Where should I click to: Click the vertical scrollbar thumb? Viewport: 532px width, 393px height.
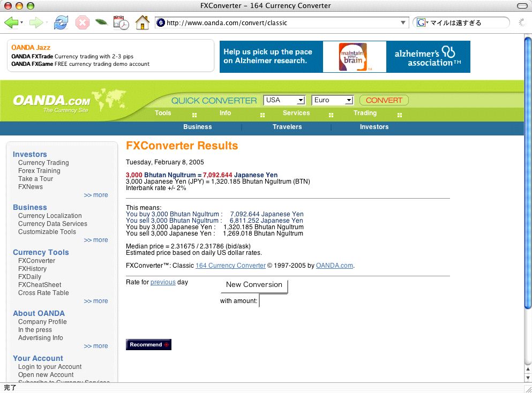click(528, 172)
